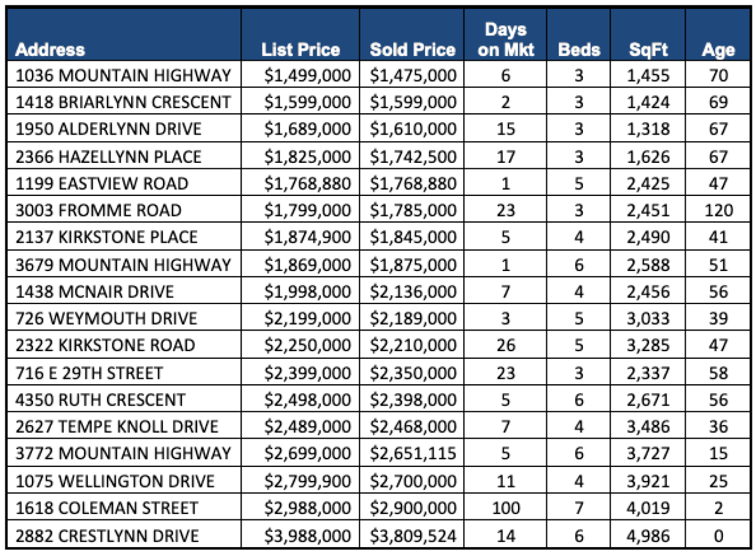Click the Address column header

tap(51, 50)
